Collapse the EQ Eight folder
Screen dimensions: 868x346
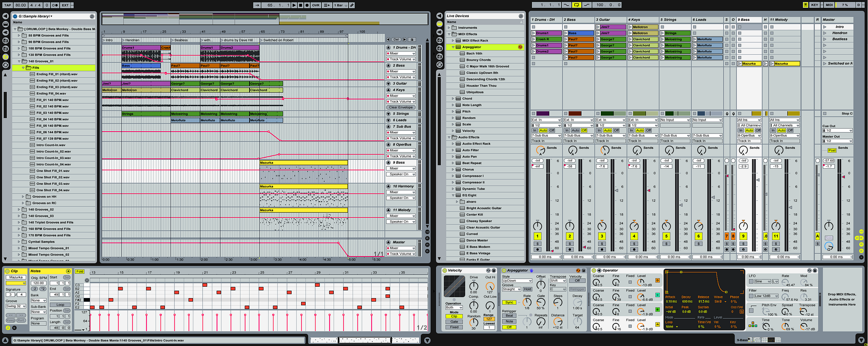pyautogui.click(x=453, y=195)
